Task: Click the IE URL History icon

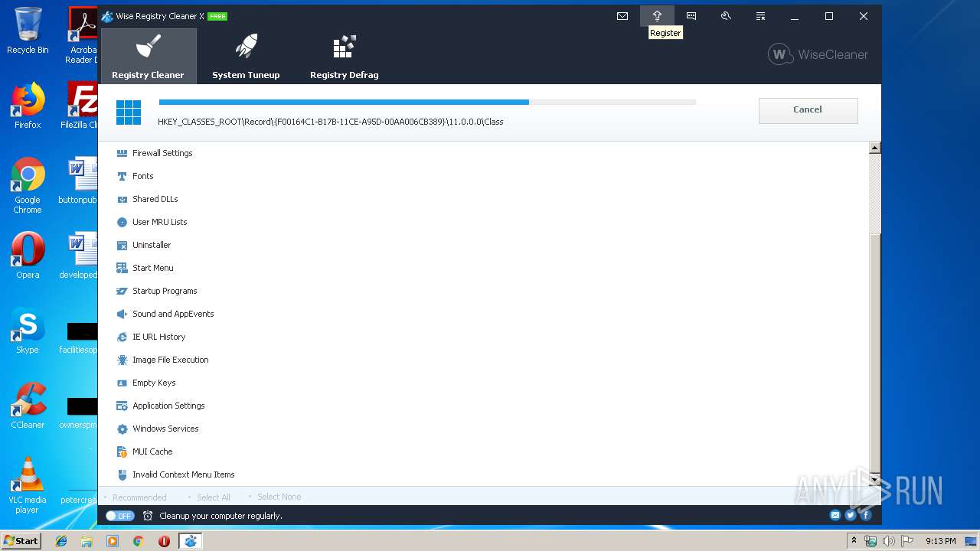Action: tap(122, 337)
